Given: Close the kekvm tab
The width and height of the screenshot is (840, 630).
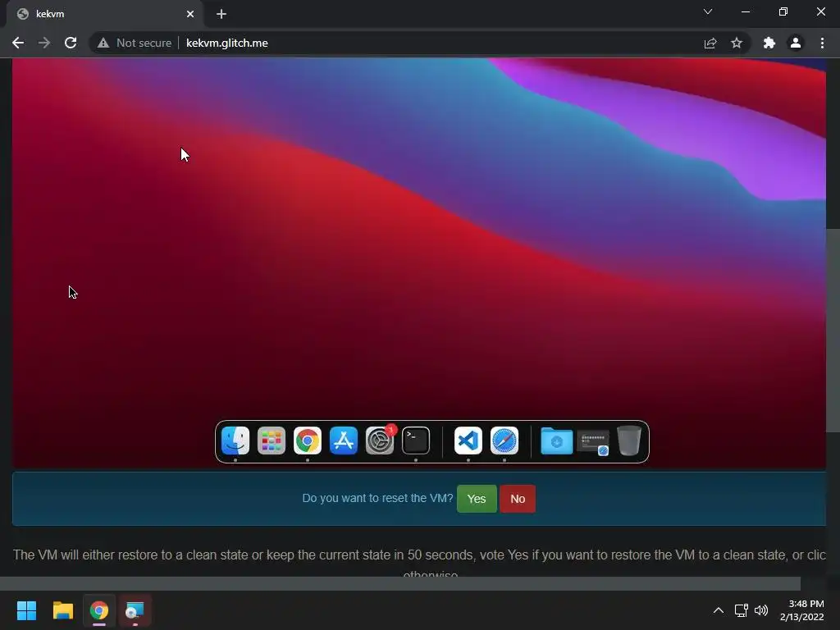Looking at the screenshot, I should coord(190,14).
